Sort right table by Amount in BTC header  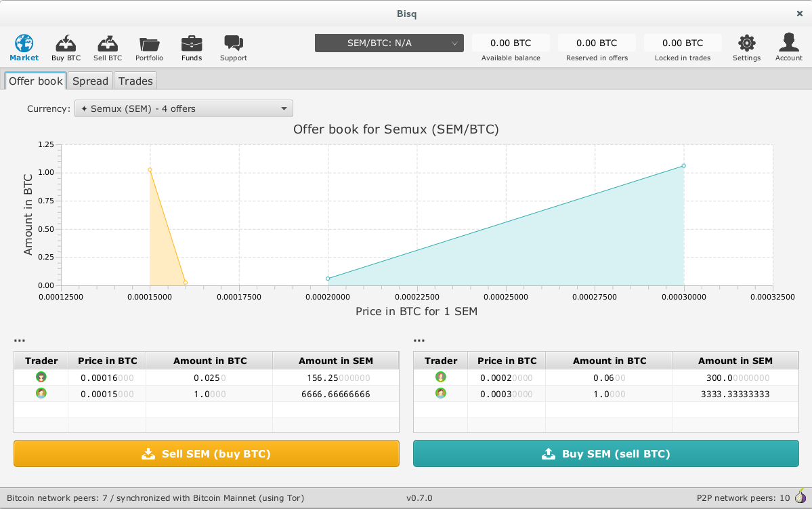609,361
